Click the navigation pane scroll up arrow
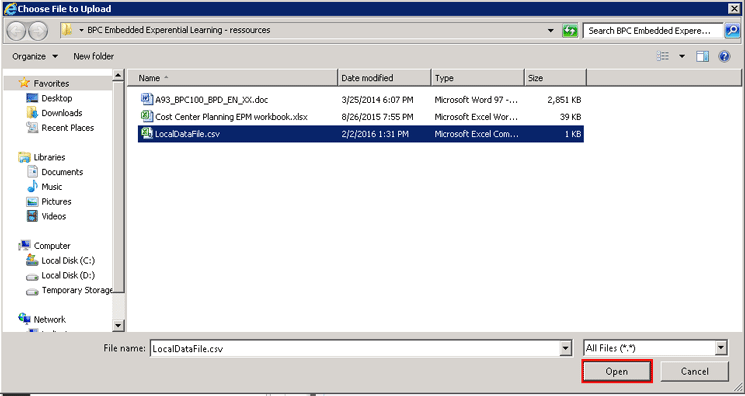The height and width of the screenshot is (396, 745). (118, 75)
